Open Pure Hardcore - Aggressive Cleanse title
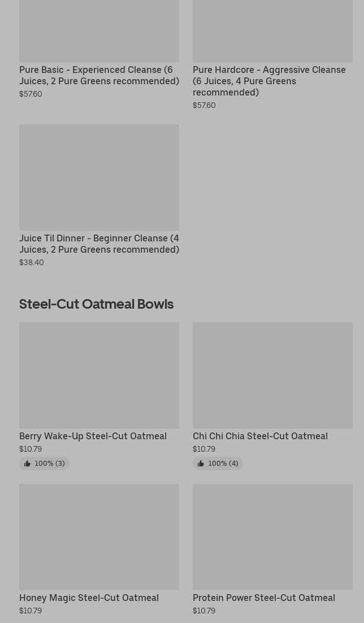The image size is (364, 623). tap(269, 81)
